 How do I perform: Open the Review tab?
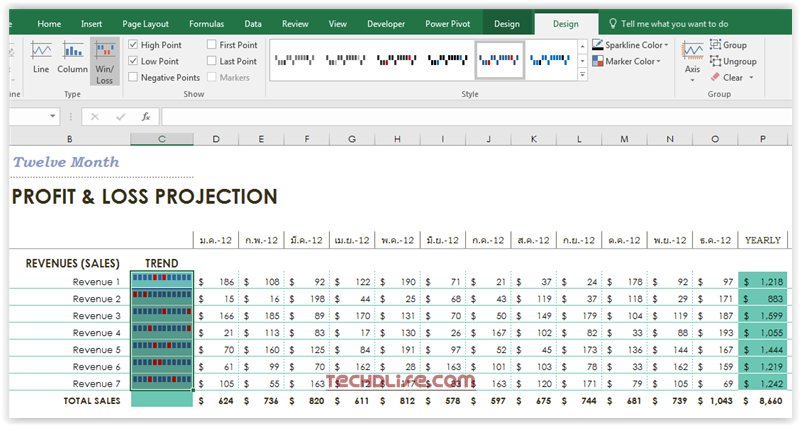click(x=295, y=24)
